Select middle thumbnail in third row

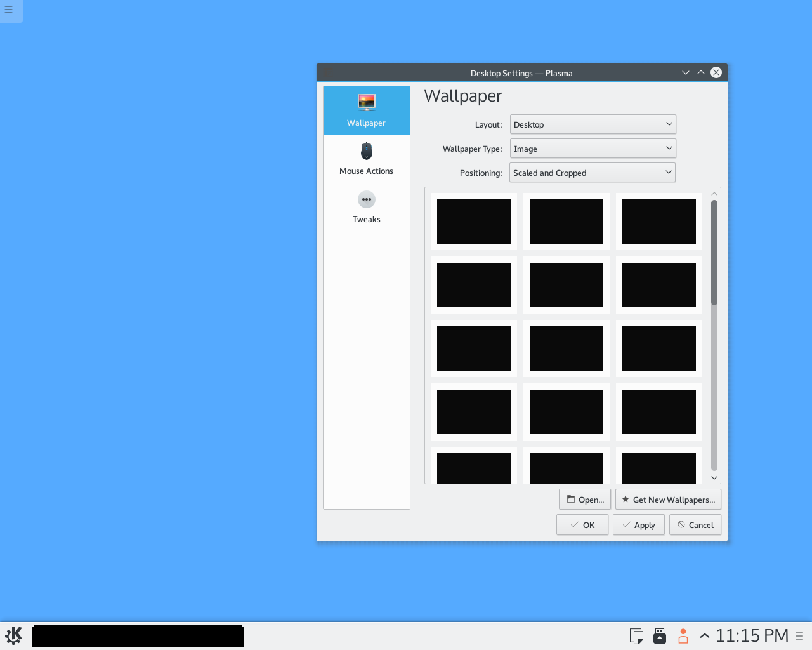tap(566, 348)
